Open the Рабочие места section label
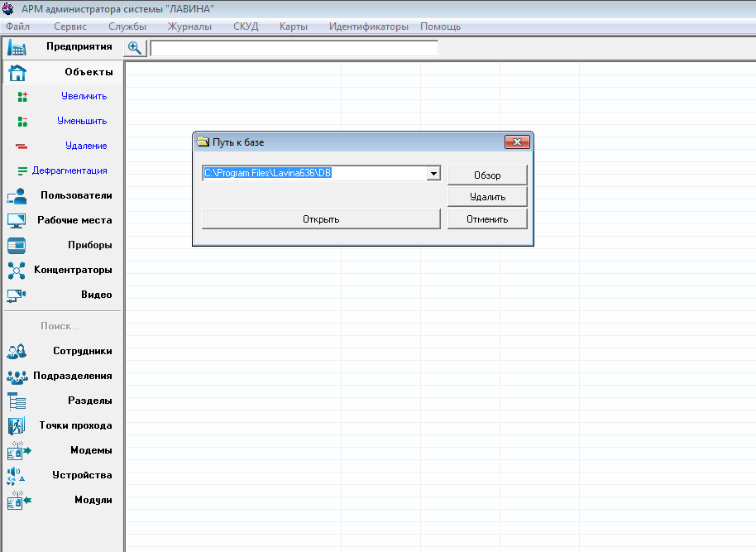 pyautogui.click(x=74, y=220)
